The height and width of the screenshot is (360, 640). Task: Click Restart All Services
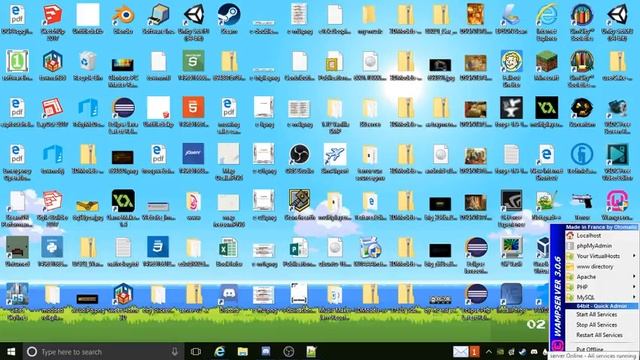(599, 335)
